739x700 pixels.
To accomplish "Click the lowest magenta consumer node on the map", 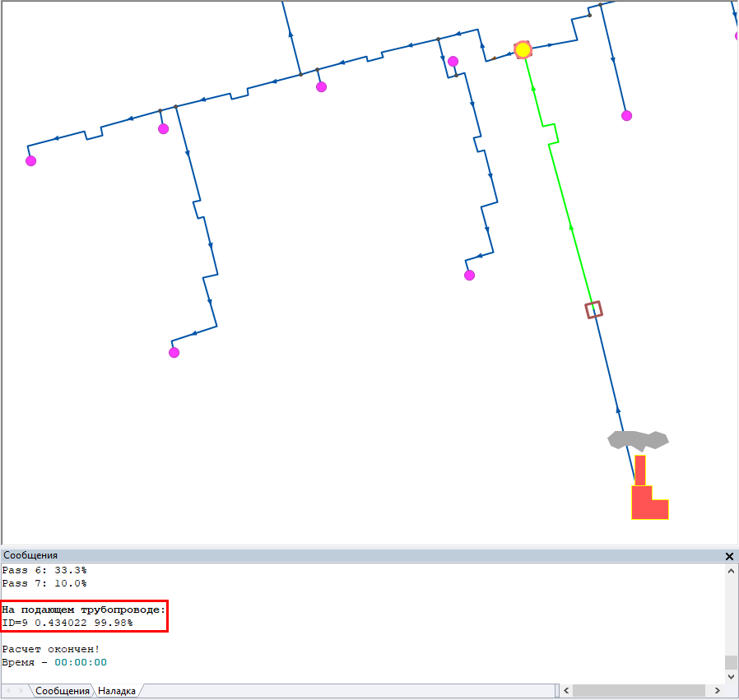I will point(174,352).
